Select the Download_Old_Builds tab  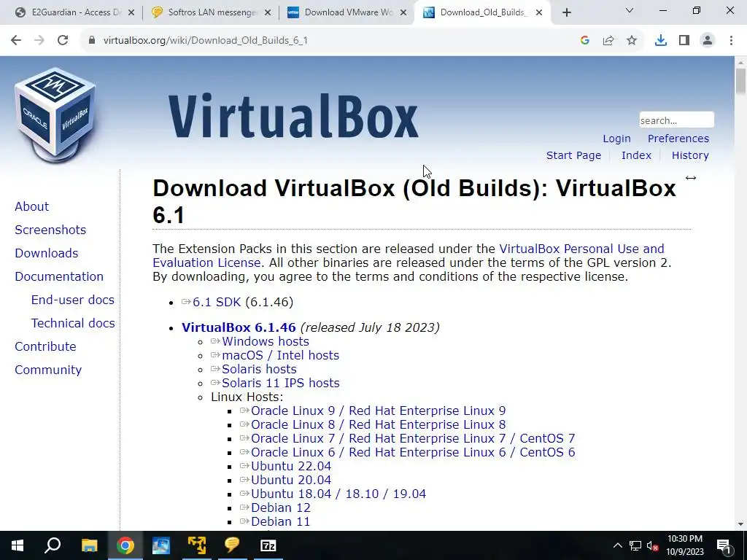point(482,13)
